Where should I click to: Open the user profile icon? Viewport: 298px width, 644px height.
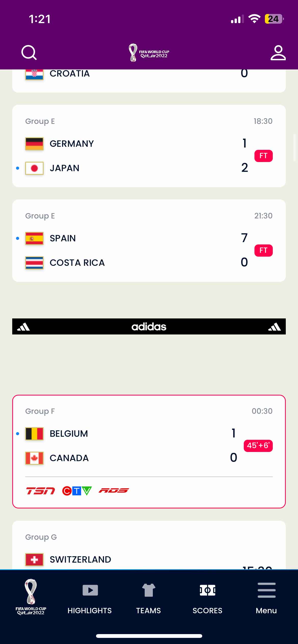click(278, 53)
